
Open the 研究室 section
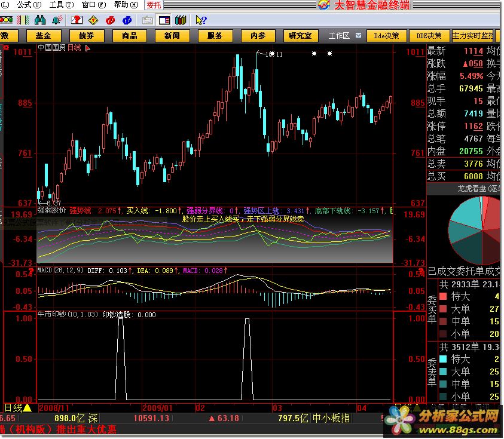(301, 36)
